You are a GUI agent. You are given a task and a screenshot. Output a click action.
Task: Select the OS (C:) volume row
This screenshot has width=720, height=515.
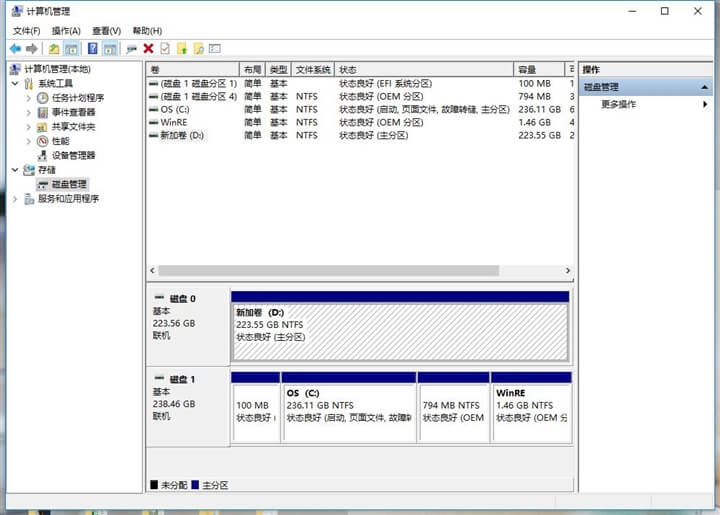174,109
